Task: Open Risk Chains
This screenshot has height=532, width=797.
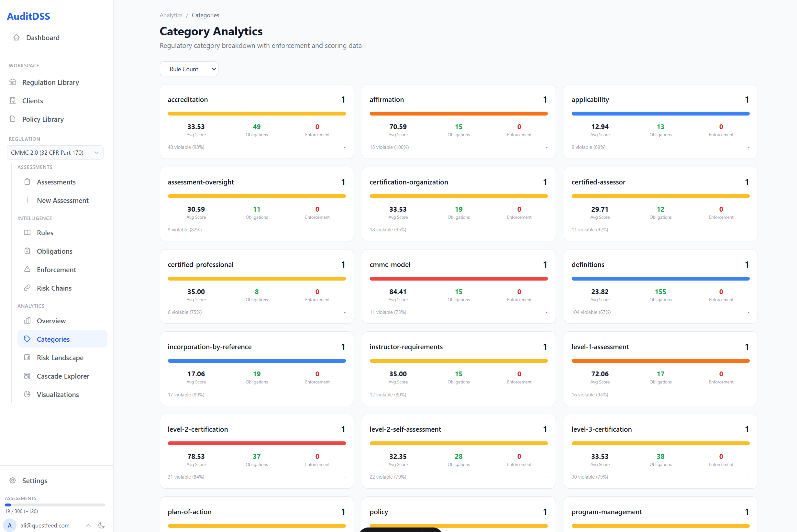Action: (x=54, y=288)
